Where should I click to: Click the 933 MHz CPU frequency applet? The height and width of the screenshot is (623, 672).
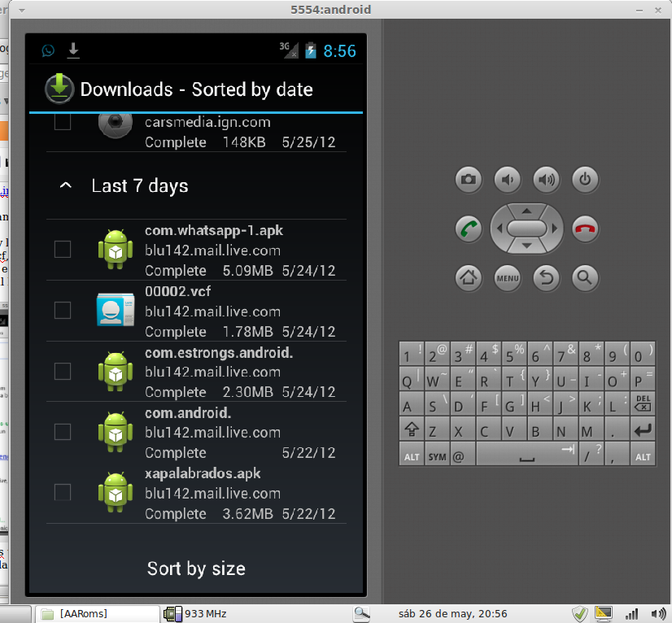click(x=195, y=614)
